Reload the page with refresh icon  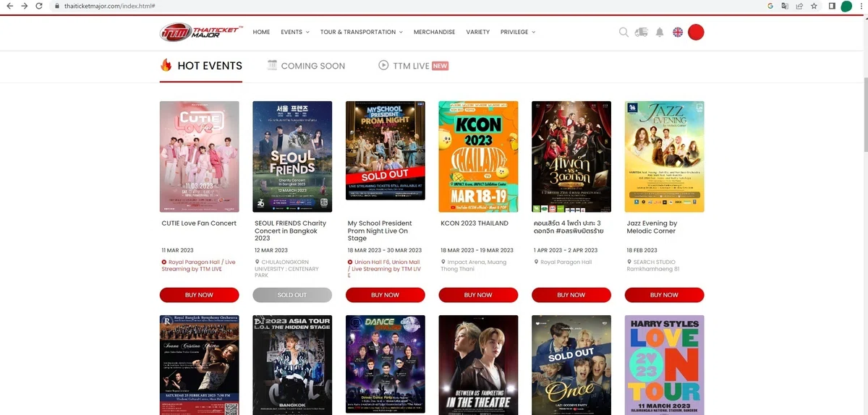[41, 6]
